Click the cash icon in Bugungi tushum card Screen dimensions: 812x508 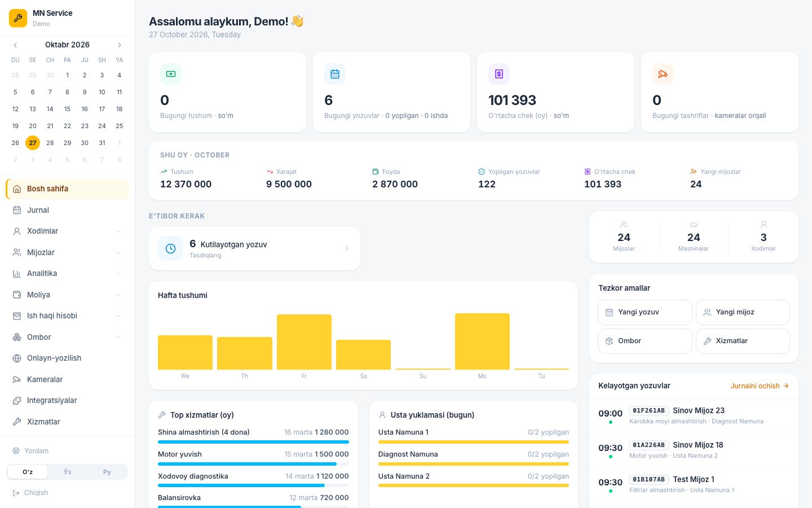coord(171,74)
